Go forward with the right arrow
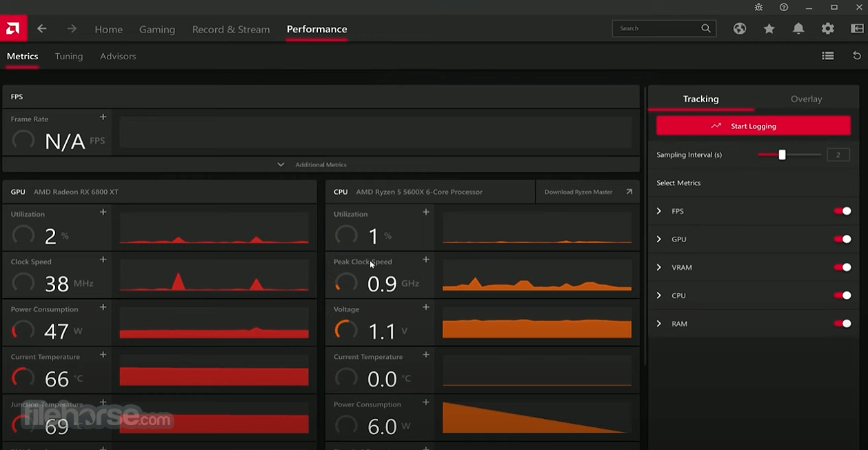The width and height of the screenshot is (868, 450). pos(72,29)
